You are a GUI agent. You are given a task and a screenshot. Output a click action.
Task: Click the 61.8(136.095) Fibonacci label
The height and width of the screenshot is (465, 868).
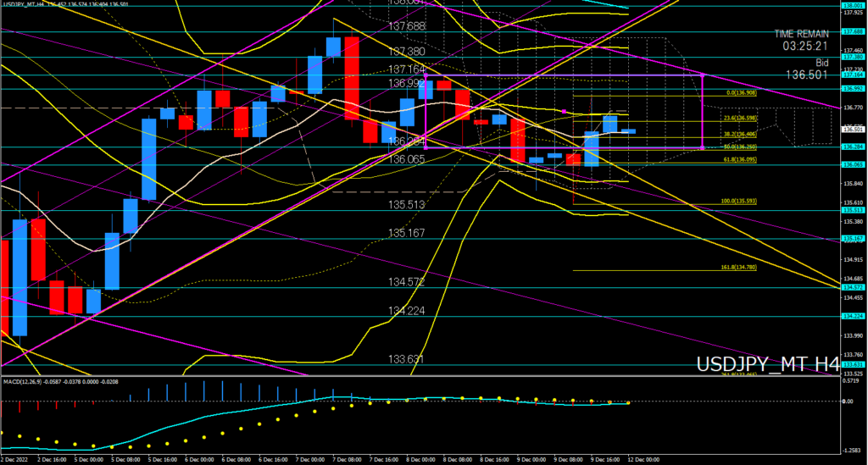[740, 160]
